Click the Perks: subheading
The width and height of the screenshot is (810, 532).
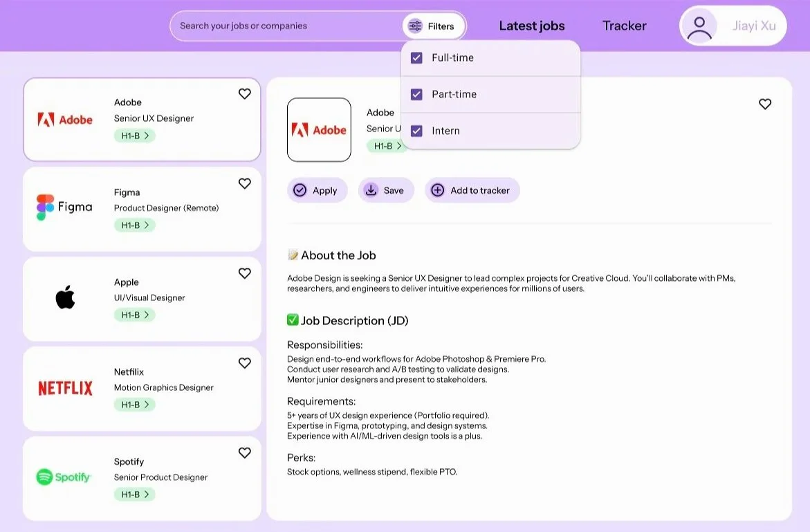point(301,457)
